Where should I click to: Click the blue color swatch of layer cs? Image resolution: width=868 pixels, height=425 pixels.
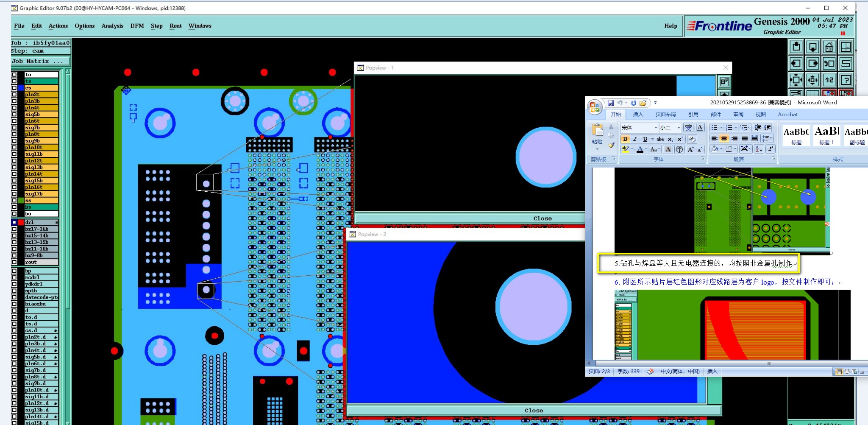pos(21,88)
